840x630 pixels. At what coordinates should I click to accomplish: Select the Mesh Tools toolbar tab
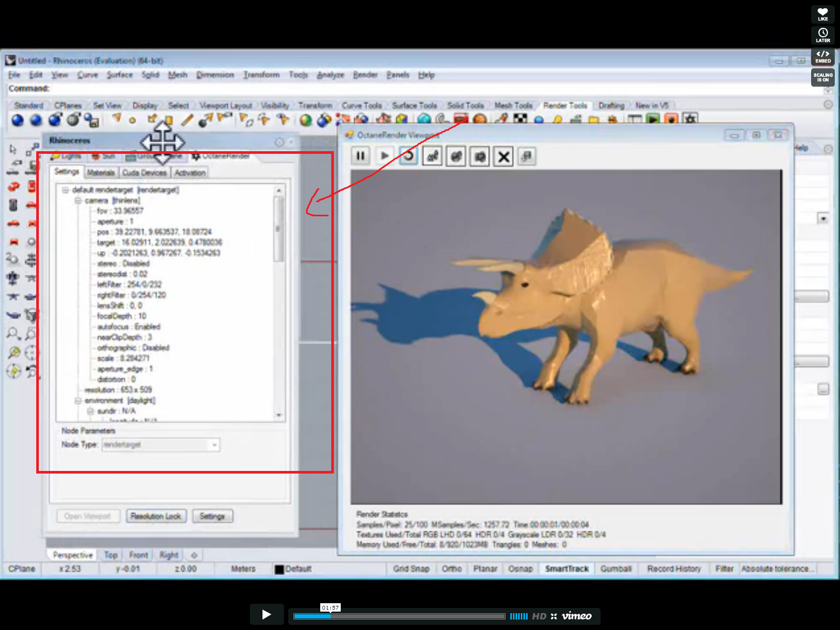click(513, 106)
